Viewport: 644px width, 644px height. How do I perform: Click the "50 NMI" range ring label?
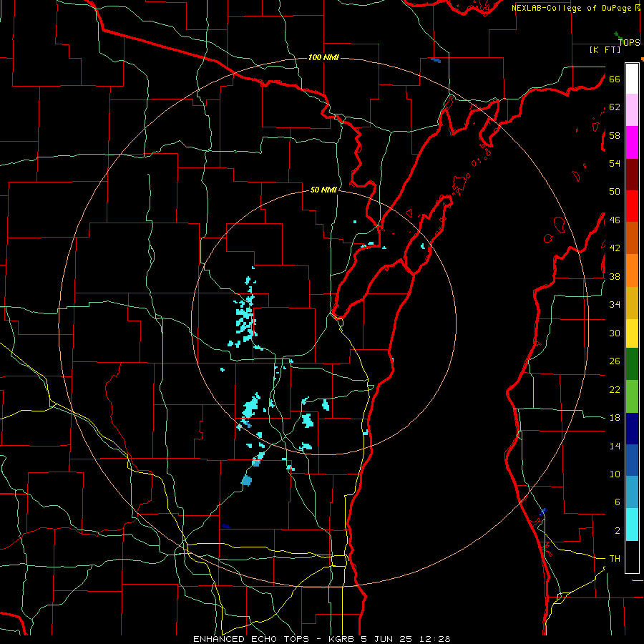(323, 190)
